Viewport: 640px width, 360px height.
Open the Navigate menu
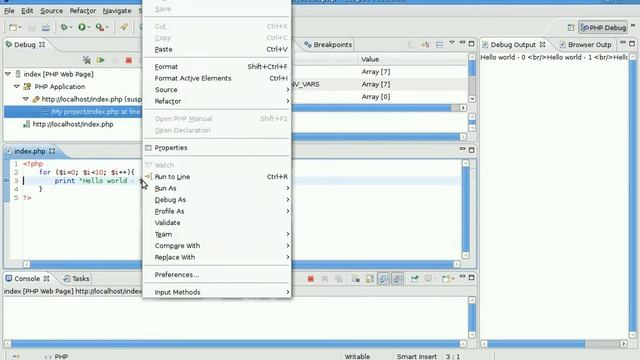pos(117,11)
